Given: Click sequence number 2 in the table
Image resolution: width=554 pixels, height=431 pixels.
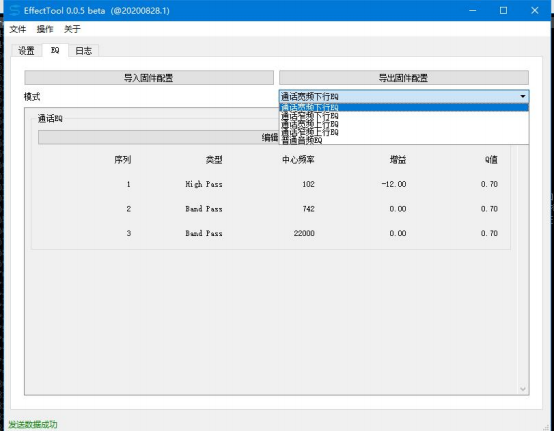Looking at the screenshot, I should (x=129, y=209).
